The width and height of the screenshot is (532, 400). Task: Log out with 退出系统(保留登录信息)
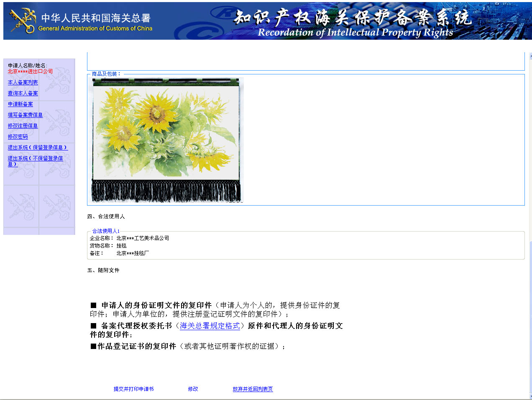(38, 148)
